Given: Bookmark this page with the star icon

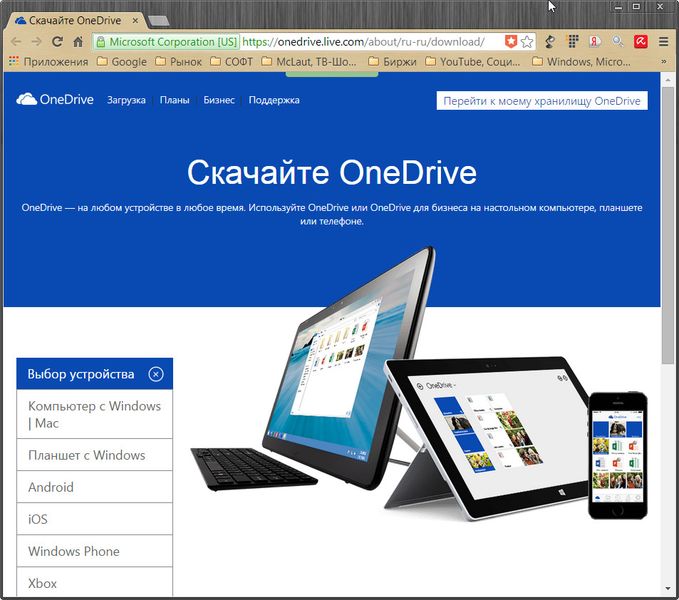Looking at the screenshot, I should coord(527,42).
